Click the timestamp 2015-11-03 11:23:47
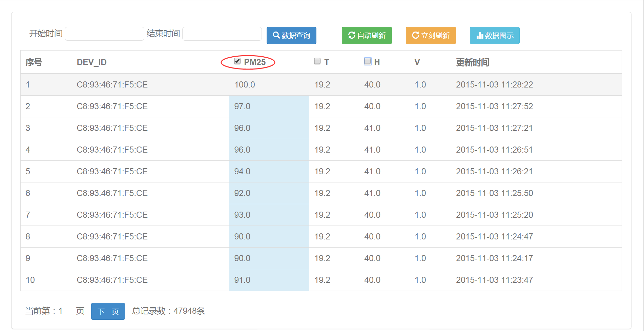Screen dimensions: 644x331 click(494, 280)
